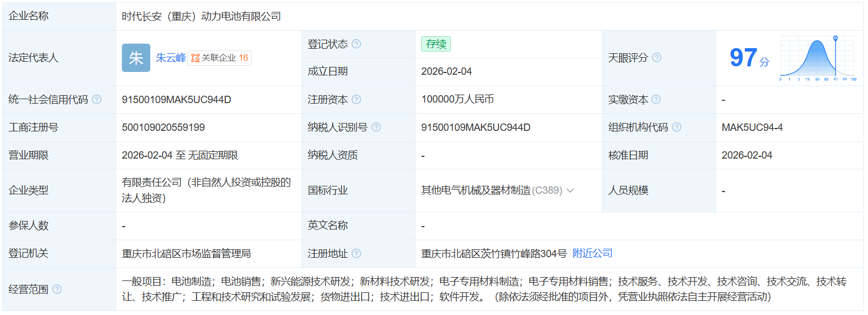This screenshot has width=868, height=315.
Task: Show info for 纳税人识别号 help icon
Action: pos(376,127)
